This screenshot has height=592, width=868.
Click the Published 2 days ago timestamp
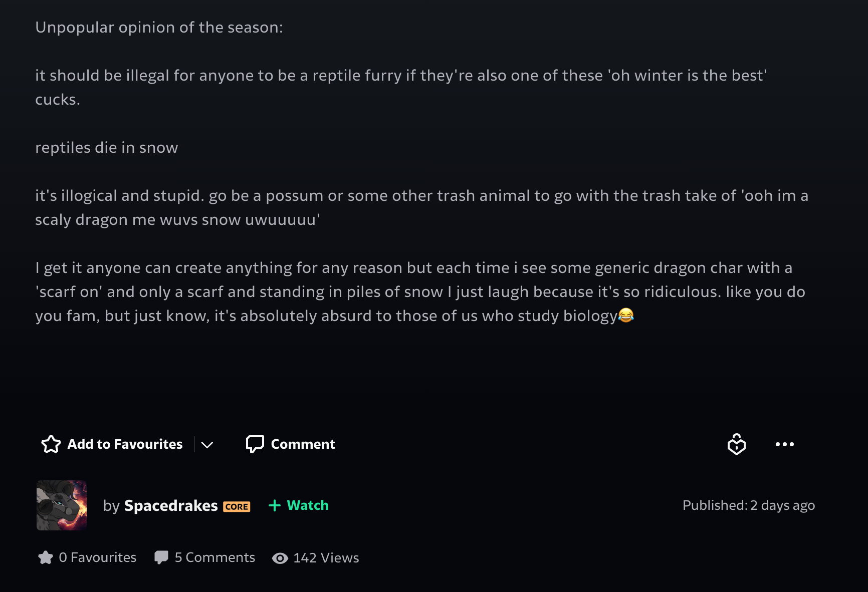tap(749, 505)
